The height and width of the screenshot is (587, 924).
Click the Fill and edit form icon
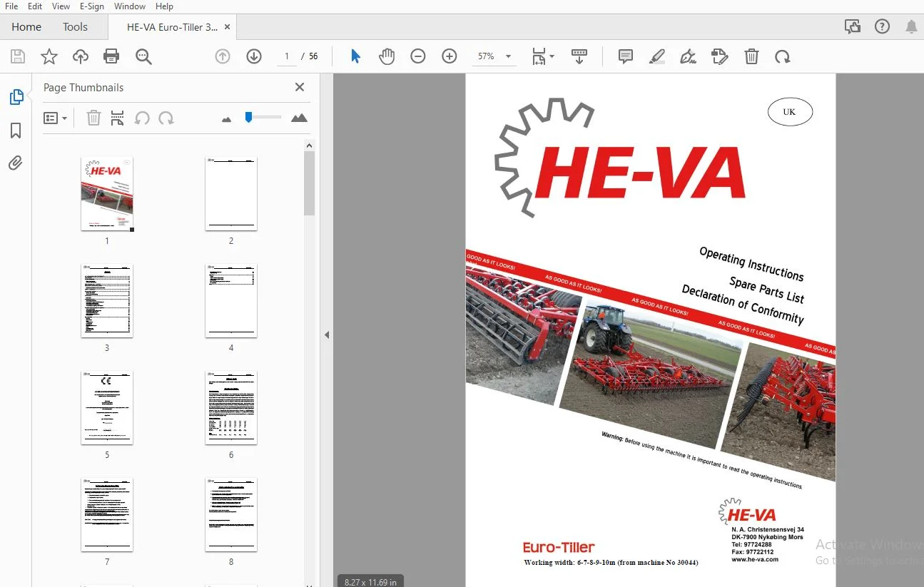pos(720,56)
